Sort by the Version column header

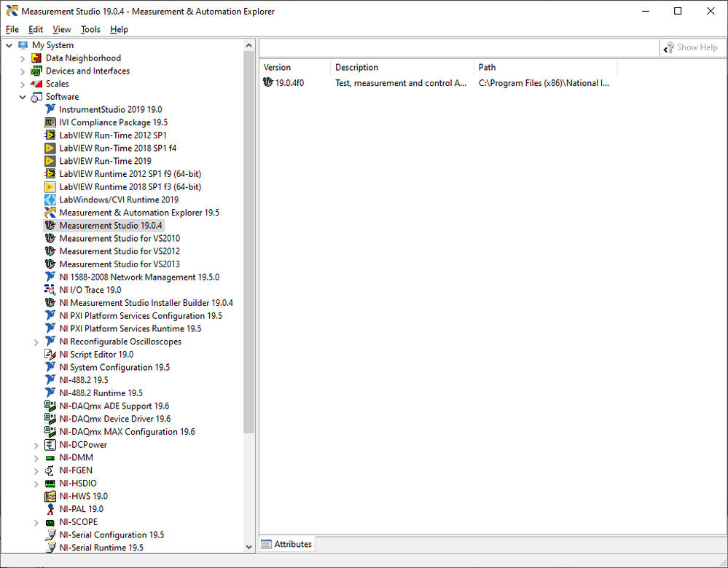pyautogui.click(x=295, y=67)
